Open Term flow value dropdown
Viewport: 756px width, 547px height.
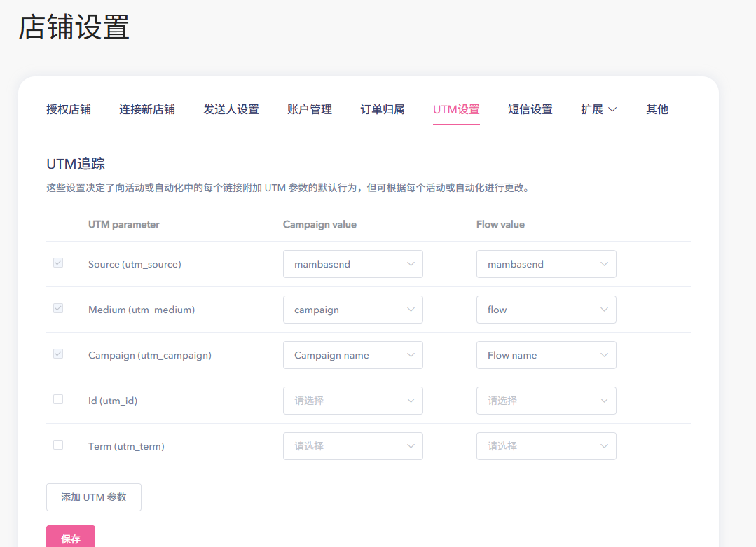pyautogui.click(x=546, y=446)
